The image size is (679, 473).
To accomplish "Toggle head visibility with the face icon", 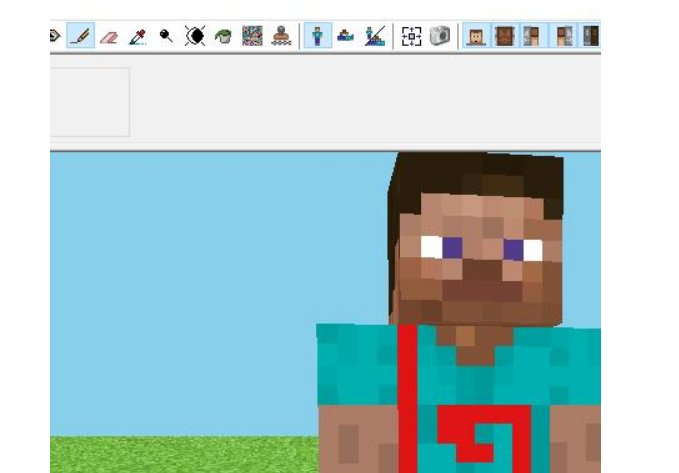I will (475, 36).
